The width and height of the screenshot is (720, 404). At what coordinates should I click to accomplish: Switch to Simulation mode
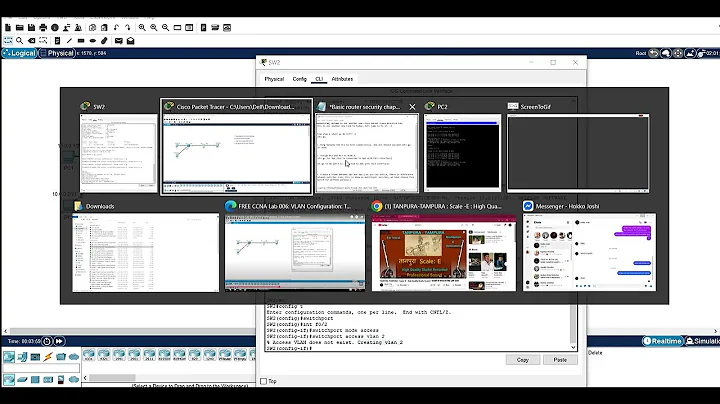click(x=703, y=341)
